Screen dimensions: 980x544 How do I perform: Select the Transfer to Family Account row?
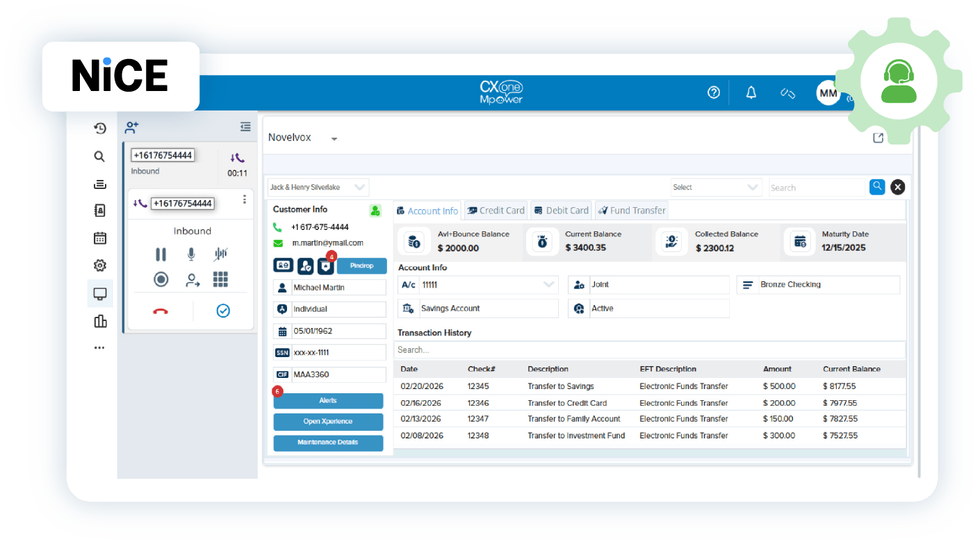coord(650,419)
